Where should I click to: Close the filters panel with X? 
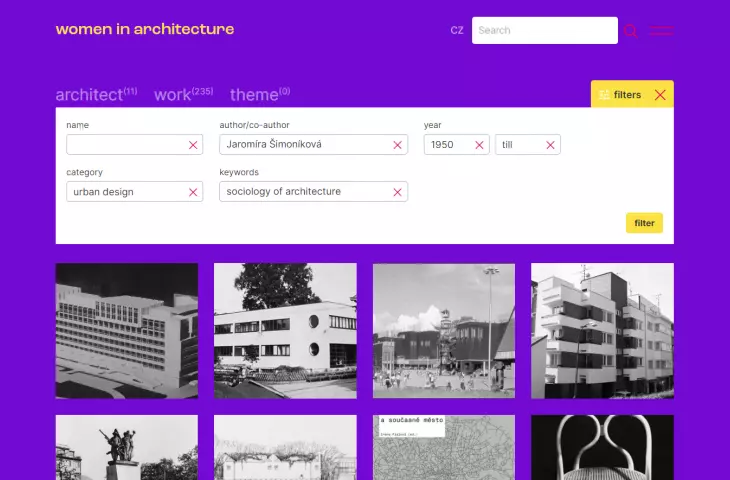click(660, 95)
